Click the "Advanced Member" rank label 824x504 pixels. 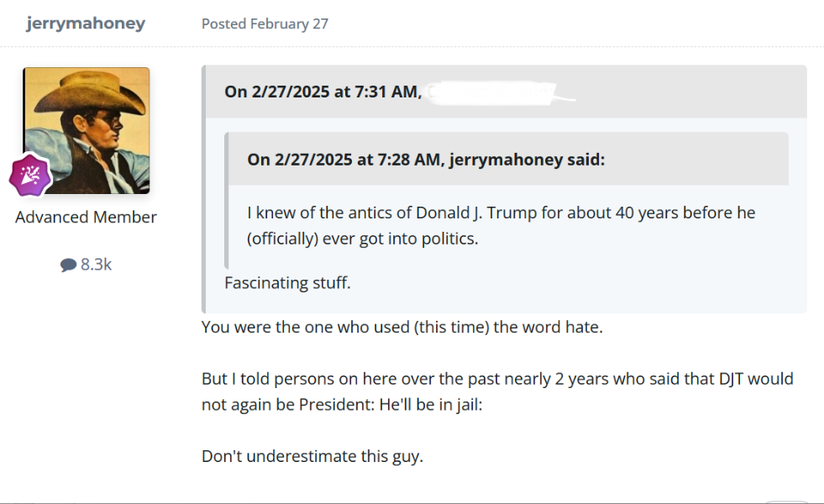(x=86, y=218)
